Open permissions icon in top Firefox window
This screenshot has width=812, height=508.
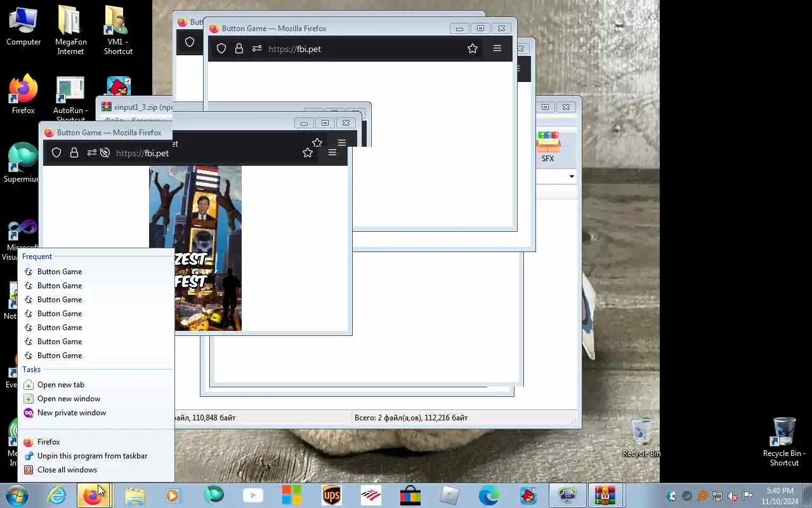pos(257,48)
